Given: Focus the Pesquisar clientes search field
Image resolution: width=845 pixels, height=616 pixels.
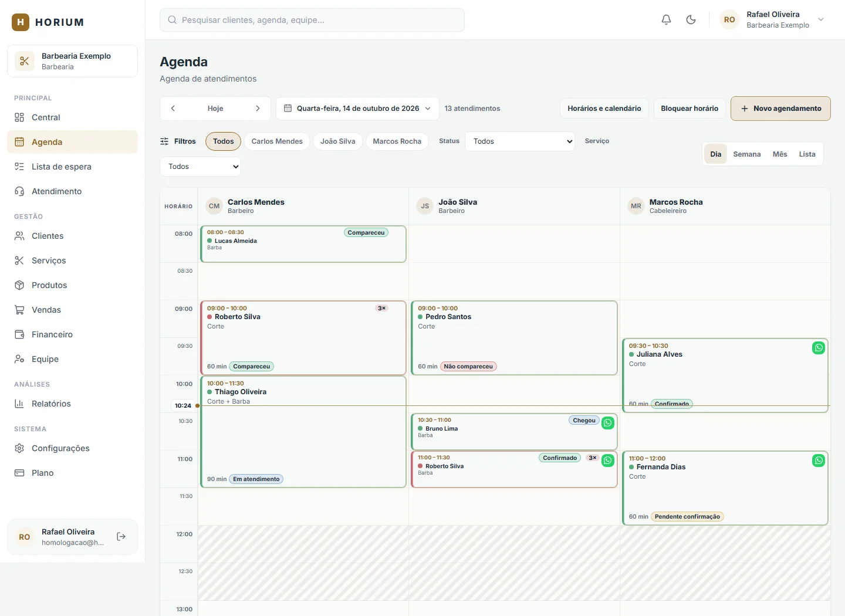Looking at the screenshot, I should point(312,20).
